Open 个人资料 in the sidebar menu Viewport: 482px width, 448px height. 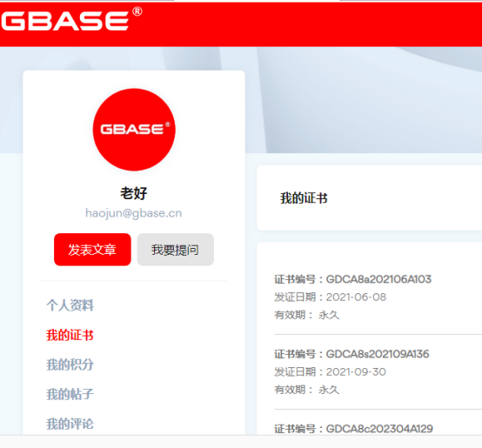tap(70, 305)
